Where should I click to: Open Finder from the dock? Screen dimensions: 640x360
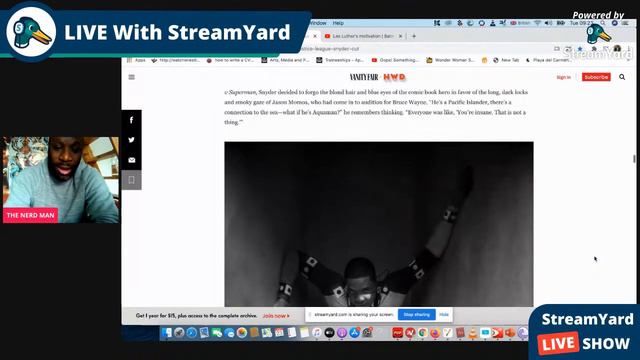167,333
